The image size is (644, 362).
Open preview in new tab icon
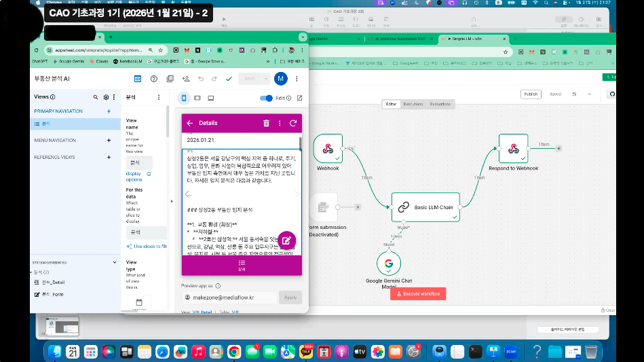pyautogui.click(x=300, y=98)
